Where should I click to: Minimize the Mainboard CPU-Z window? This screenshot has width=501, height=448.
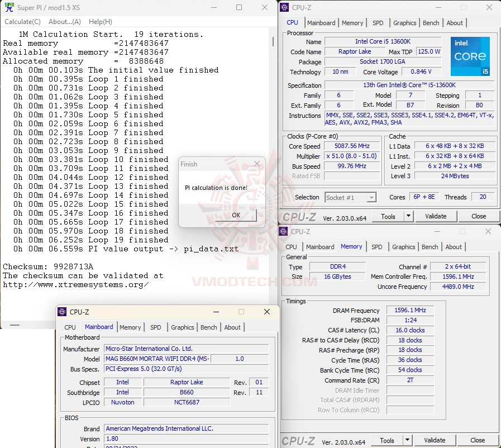click(x=216, y=312)
